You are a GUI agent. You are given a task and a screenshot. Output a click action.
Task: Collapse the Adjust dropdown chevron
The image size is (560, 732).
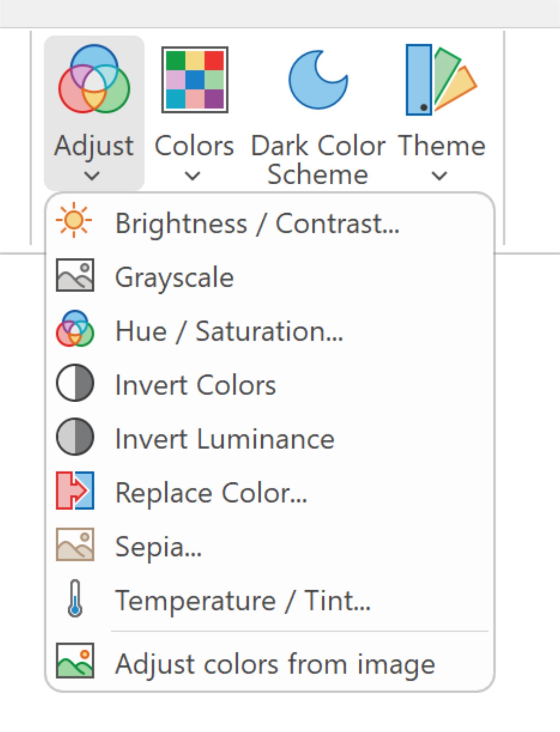[x=92, y=175]
